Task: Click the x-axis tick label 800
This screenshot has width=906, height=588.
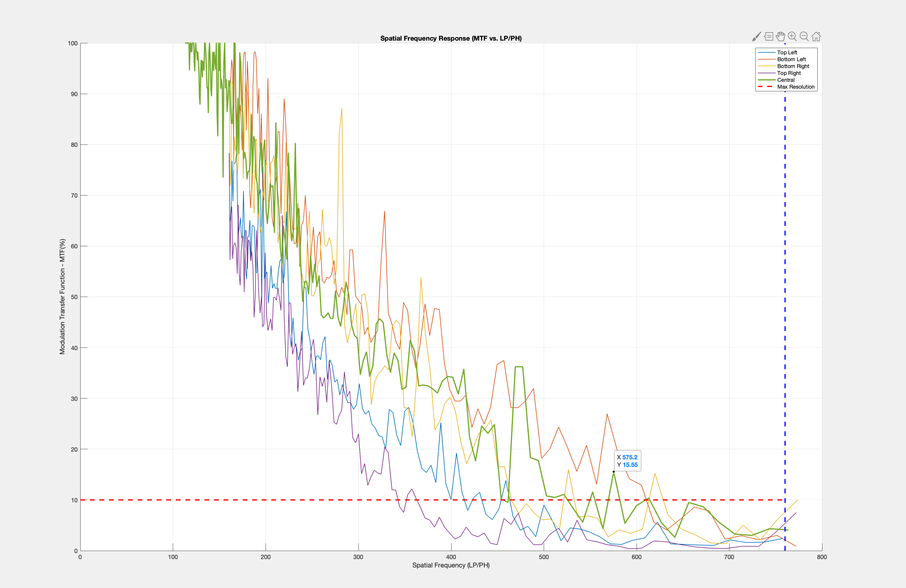Action: coord(822,557)
